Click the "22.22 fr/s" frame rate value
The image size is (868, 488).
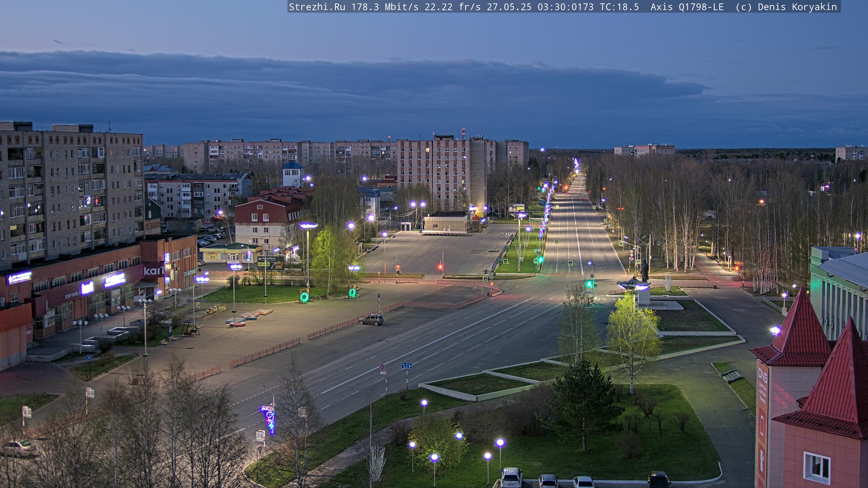(x=453, y=7)
